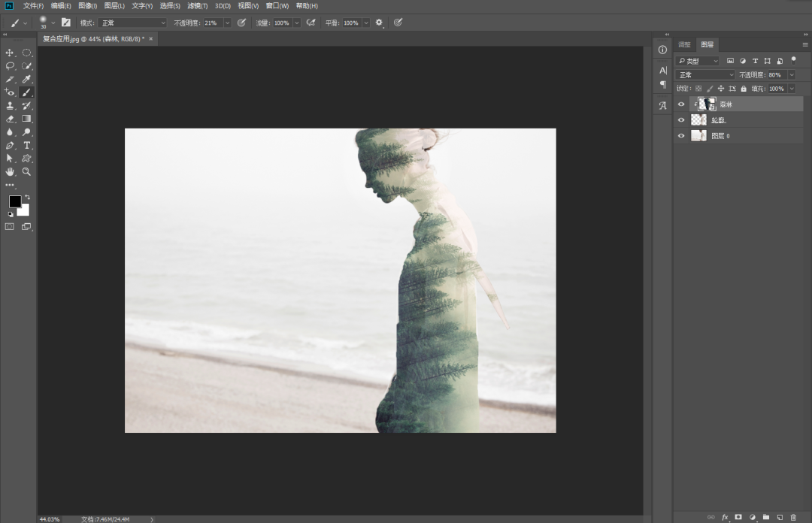Open layer fill 100% dropdown arrow
The height and width of the screenshot is (523, 812).
[791, 89]
